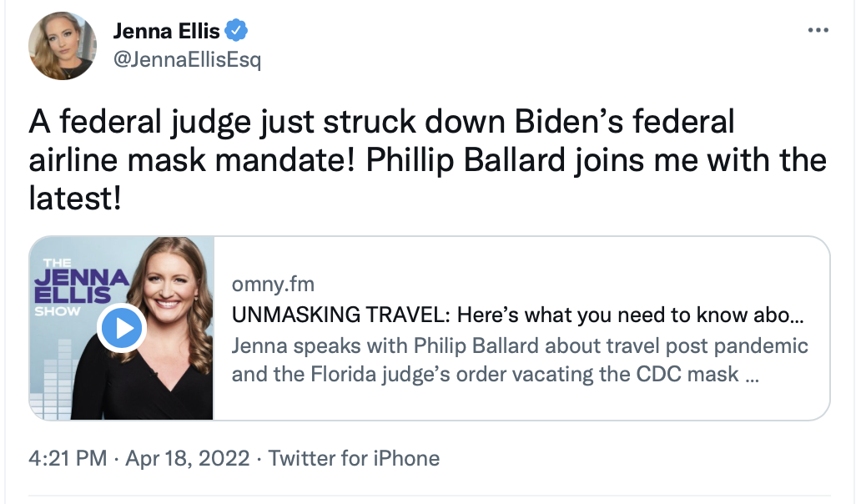
Task: Click the word 'latest!' in tweet
Action: tap(75, 199)
